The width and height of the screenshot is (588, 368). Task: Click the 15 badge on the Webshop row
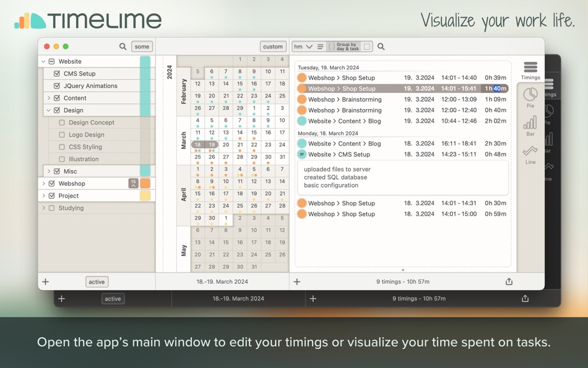133,183
